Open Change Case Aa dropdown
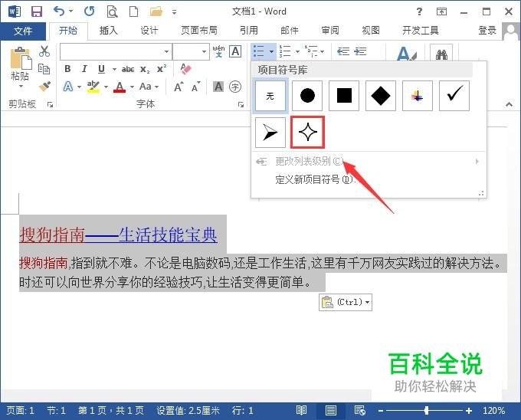 [149, 87]
